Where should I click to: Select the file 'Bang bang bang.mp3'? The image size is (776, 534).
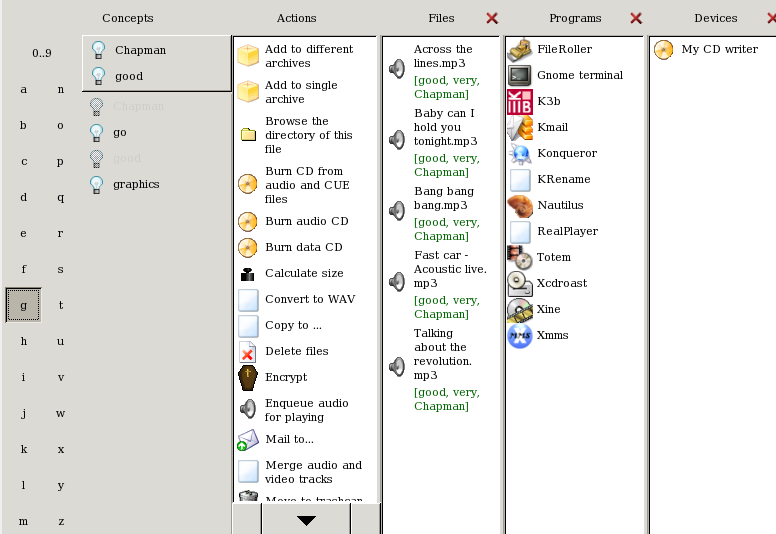point(444,198)
